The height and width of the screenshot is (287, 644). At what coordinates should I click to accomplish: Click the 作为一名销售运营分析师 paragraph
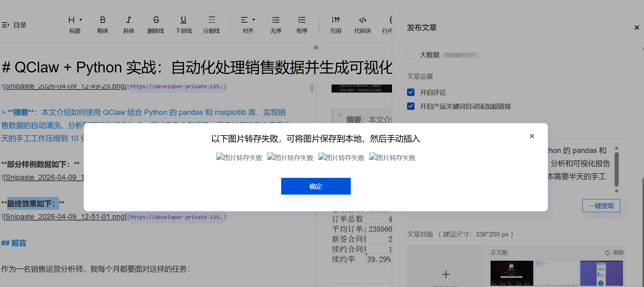coord(96,269)
